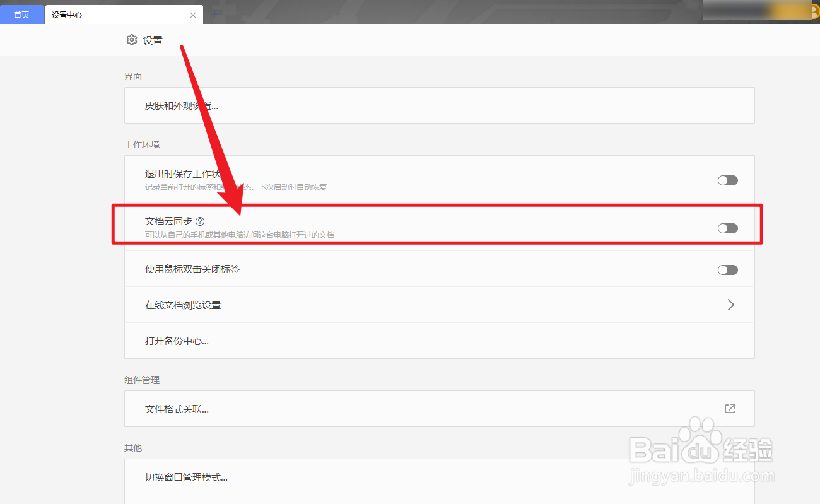Click the external link icon on 文件格式关联 row
Viewport: 820px width, 504px height.
730,408
